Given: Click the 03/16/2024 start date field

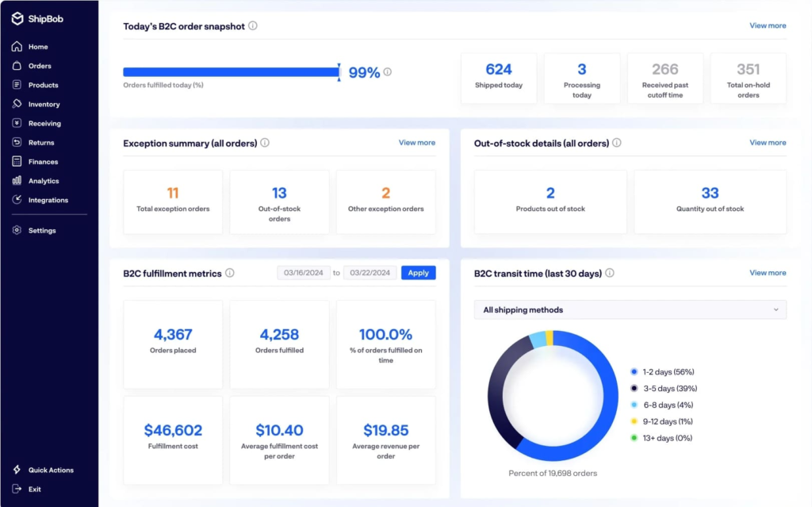Looking at the screenshot, I should point(303,273).
